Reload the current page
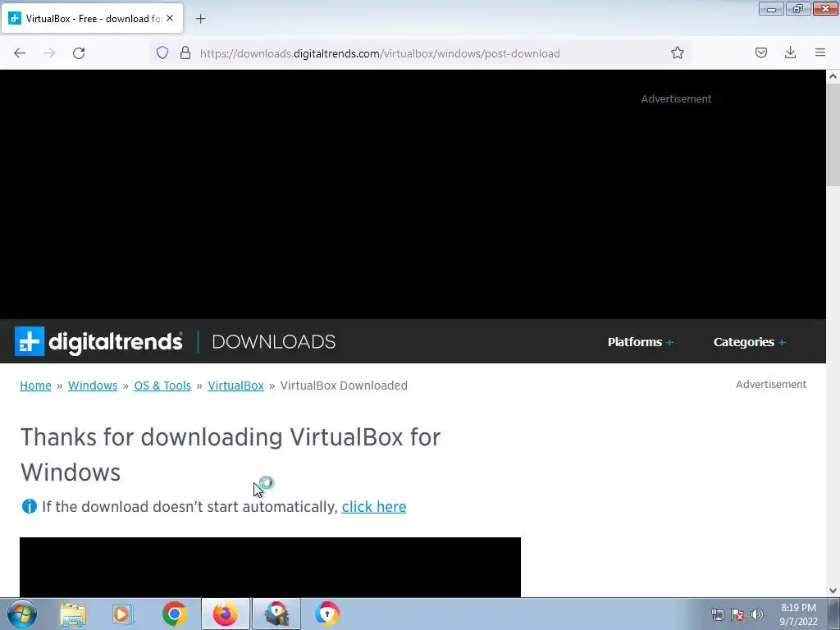This screenshot has height=630, width=840. [x=79, y=53]
